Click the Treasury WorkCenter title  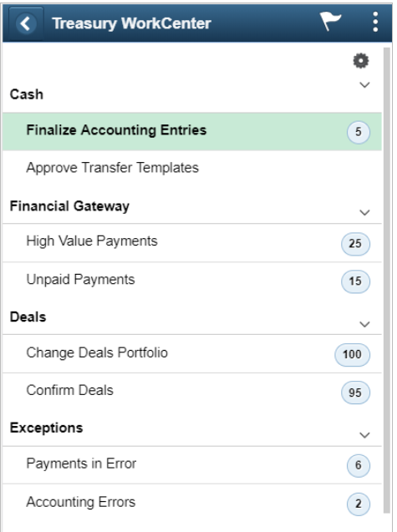(x=131, y=23)
